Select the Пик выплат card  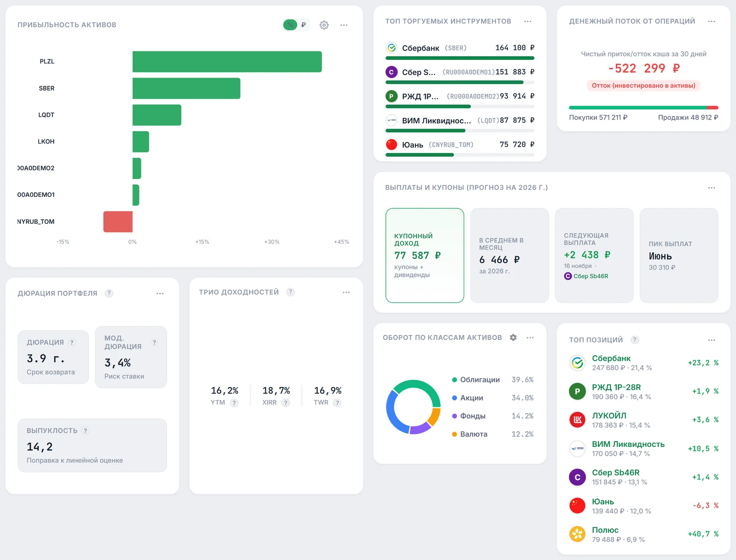(x=679, y=256)
